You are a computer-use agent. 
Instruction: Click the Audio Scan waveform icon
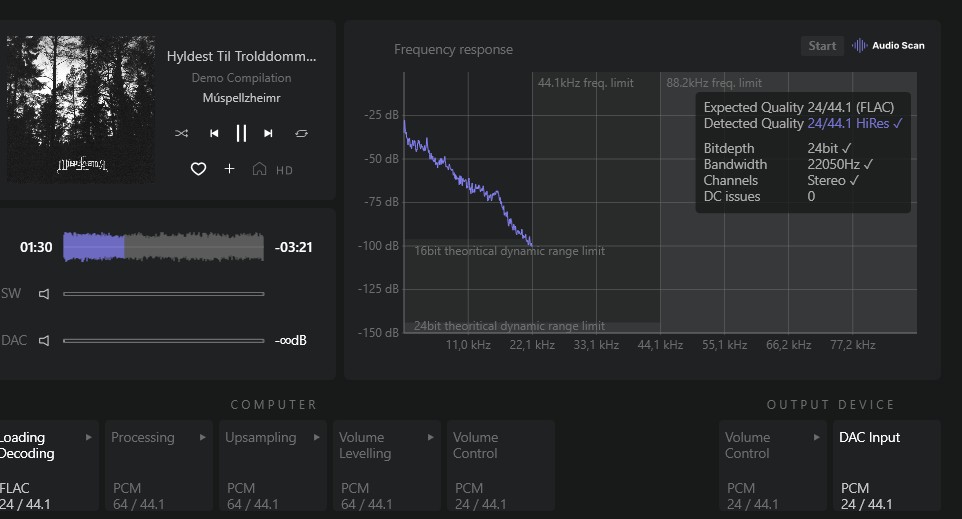tap(860, 45)
